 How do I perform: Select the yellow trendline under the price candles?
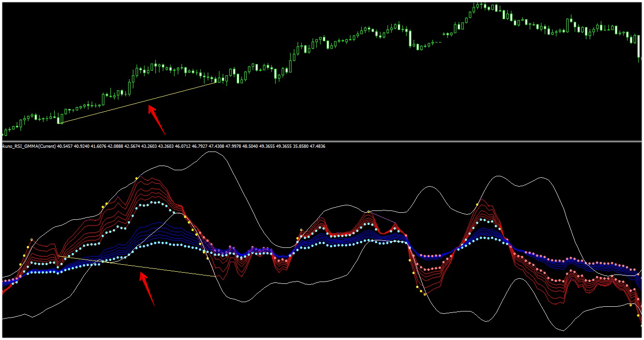140,102
